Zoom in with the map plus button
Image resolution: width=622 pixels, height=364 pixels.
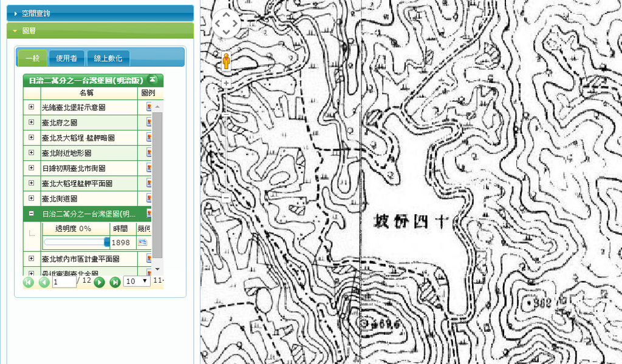click(227, 83)
